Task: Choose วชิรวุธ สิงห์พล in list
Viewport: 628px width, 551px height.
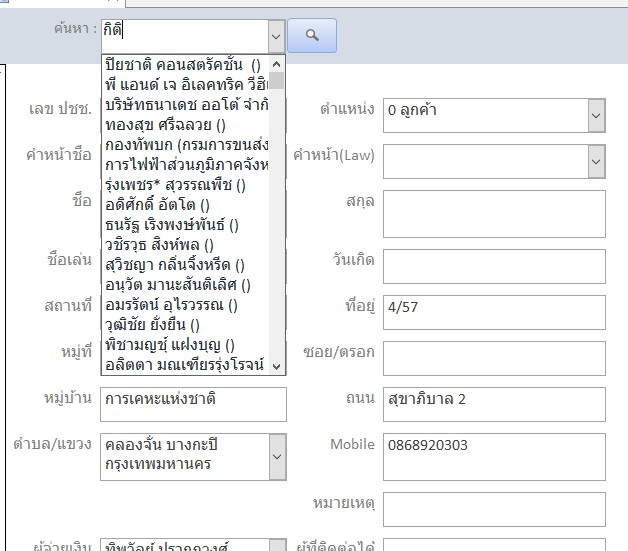Action: 186,245
